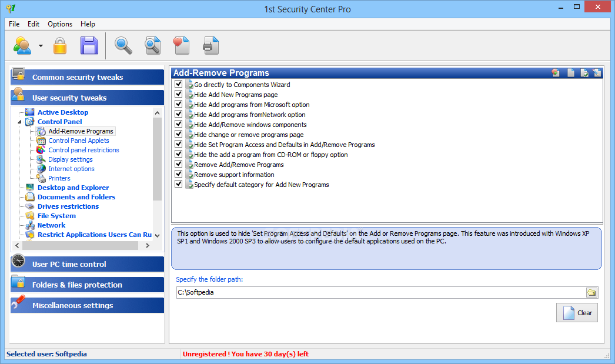Screen dimensions: 615x364
Task: Click the heart document favorites icon
Action: coord(181,45)
